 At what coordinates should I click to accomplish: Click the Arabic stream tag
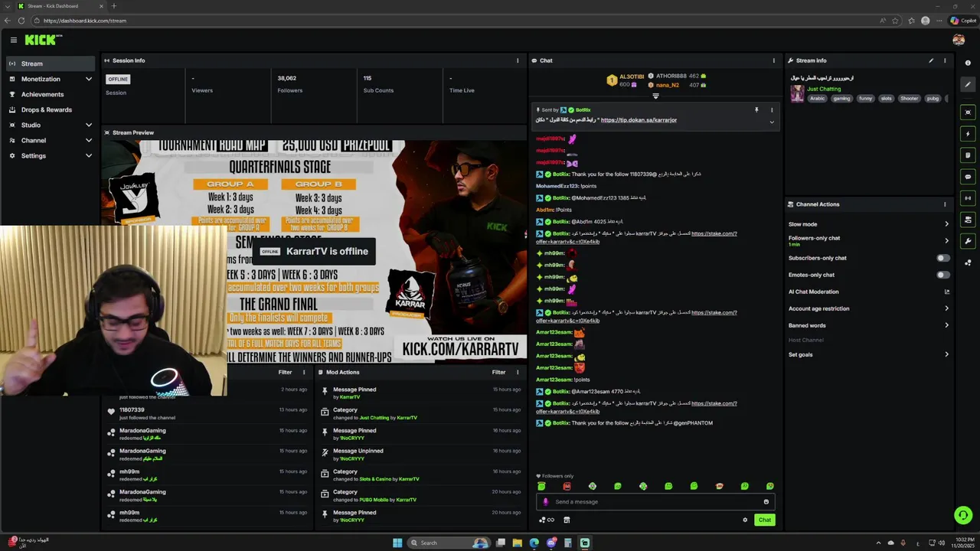[818, 99]
